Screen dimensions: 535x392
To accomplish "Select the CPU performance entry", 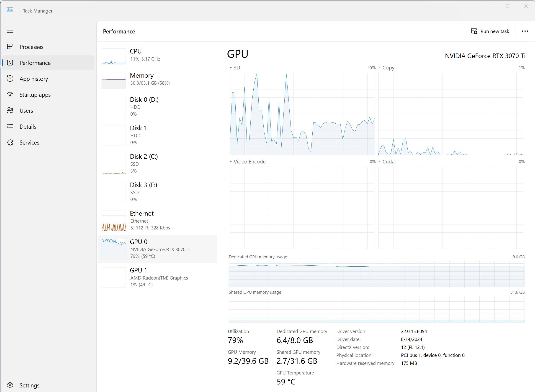I will (157, 56).
